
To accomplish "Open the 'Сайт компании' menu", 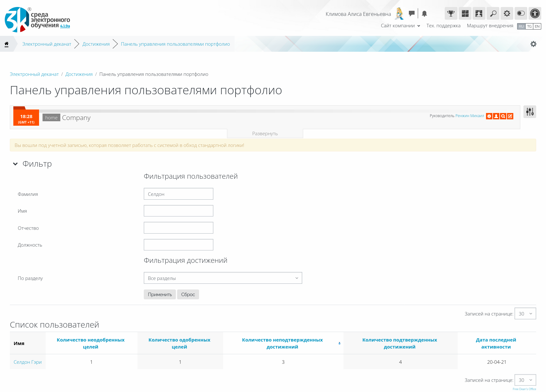I will pos(400,26).
